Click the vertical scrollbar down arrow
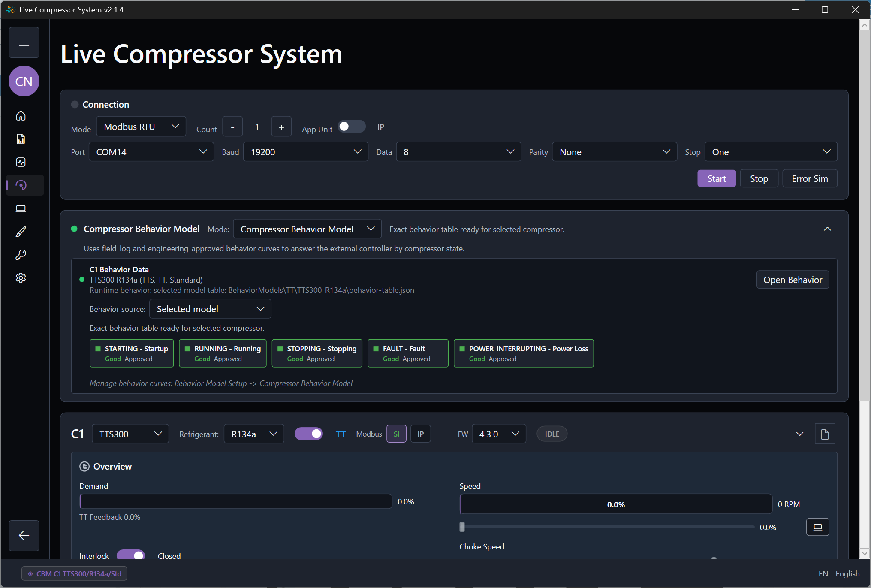The width and height of the screenshot is (871, 588). (x=865, y=553)
